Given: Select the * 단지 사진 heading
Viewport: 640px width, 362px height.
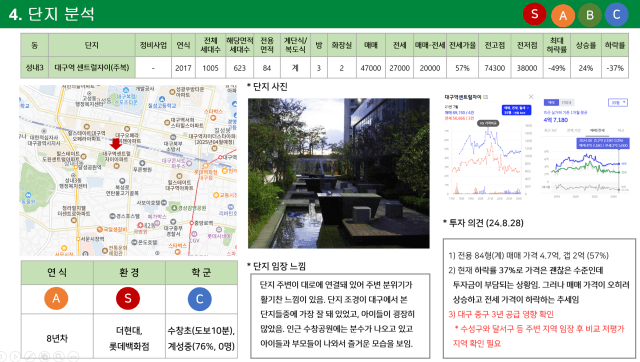Looking at the screenshot, I should click(x=267, y=87).
